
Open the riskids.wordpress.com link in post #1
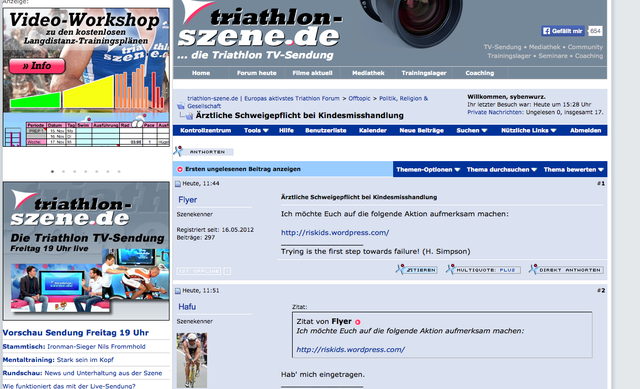coord(335,233)
